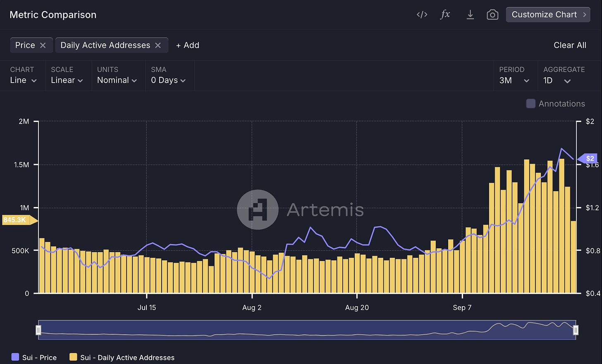The width and height of the screenshot is (602, 364).
Task: Toggle Sui - Price legend entry
Action: point(34,357)
